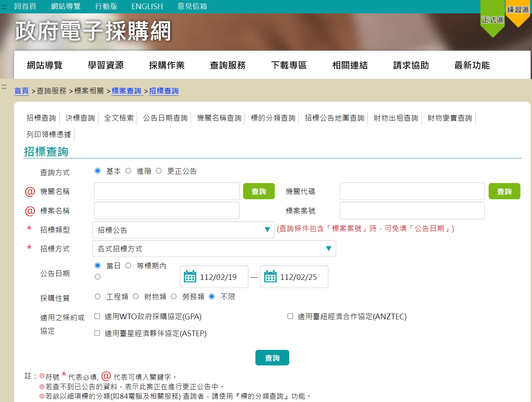532x402 pixels.
Task: Focus the 機關名稱 input field
Action: tap(167, 191)
